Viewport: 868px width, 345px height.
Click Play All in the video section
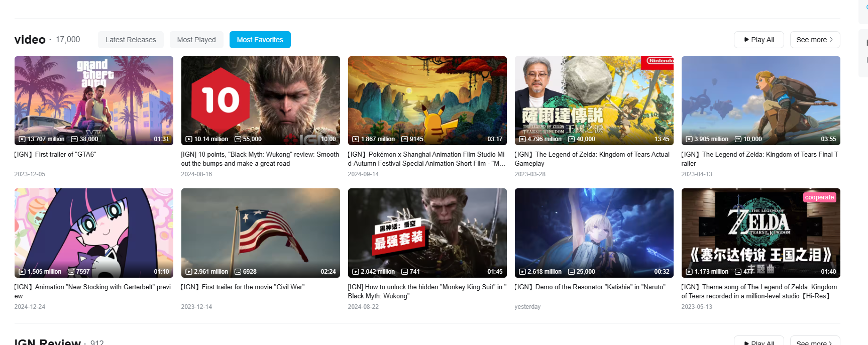coord(759,40)
